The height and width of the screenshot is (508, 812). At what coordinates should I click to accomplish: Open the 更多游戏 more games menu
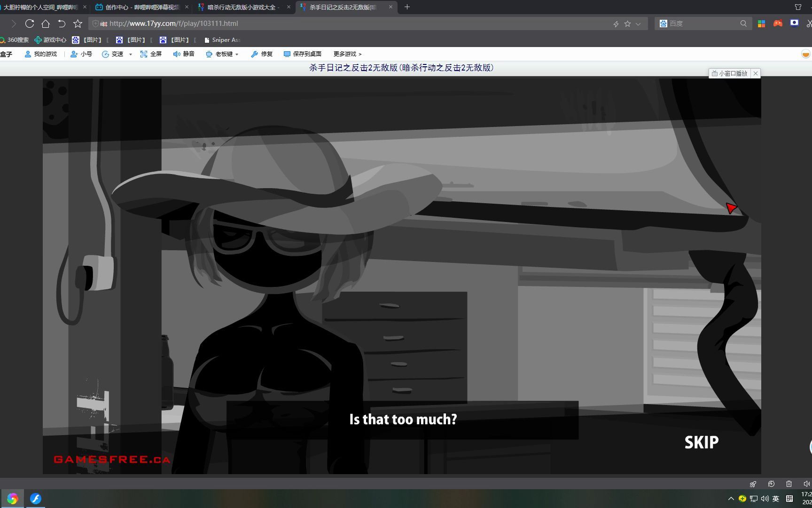[347, 54]
